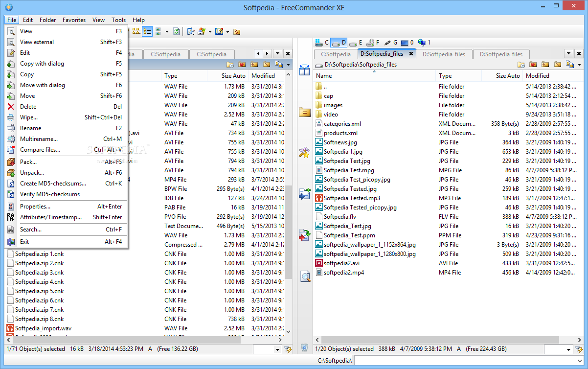Image resolution: width=588 pixels, height=369 pixels.
Task: Click magnifier document icon in splitter bar
Action: (305, 276)
